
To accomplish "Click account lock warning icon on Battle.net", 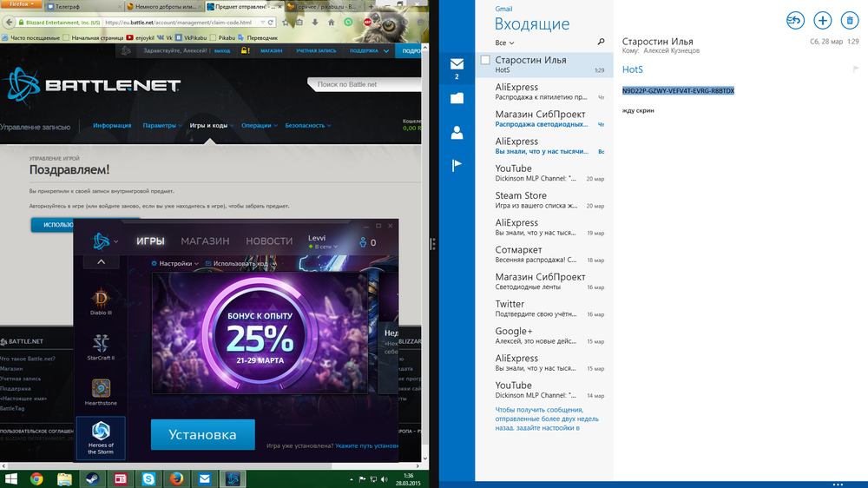I will 245,50.
